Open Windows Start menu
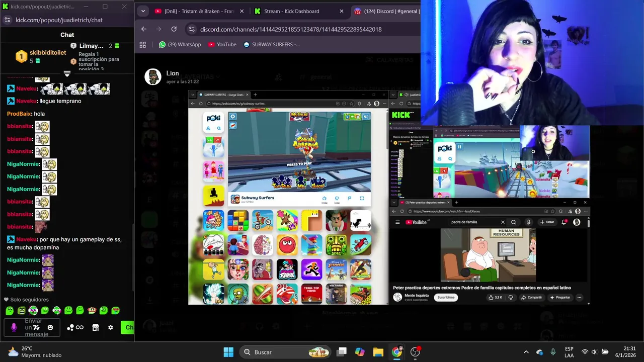 tap(228, 352)
